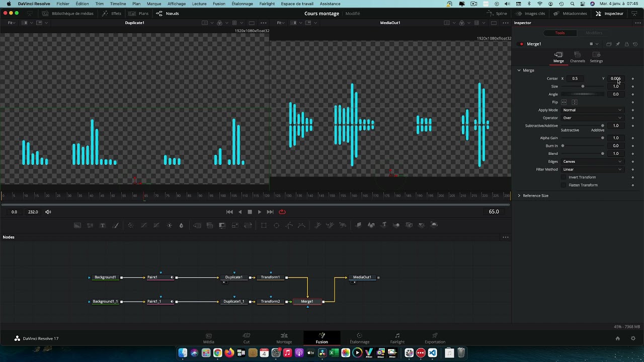
Task: Expand the Reference Size section
Action: point(519,196)
